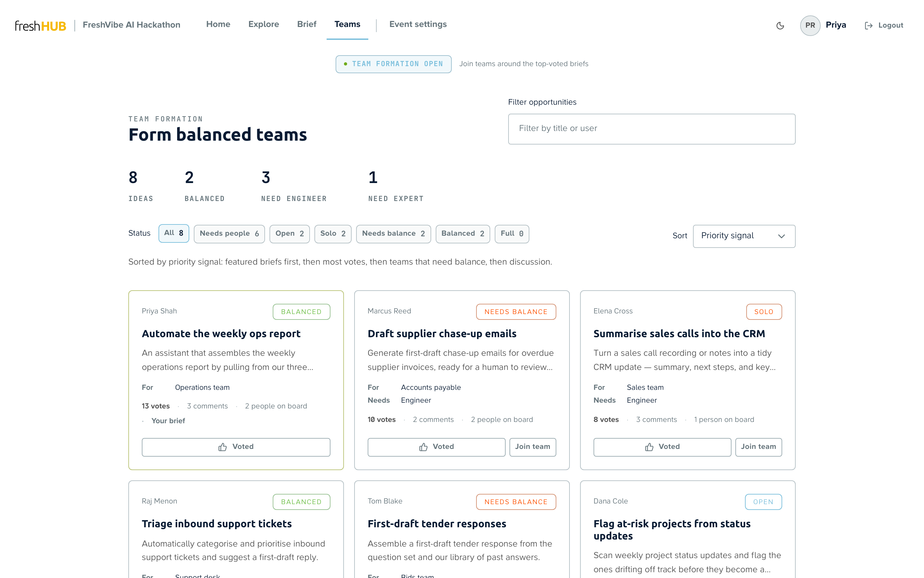Click the 13 votes text

tap(156, 406)
